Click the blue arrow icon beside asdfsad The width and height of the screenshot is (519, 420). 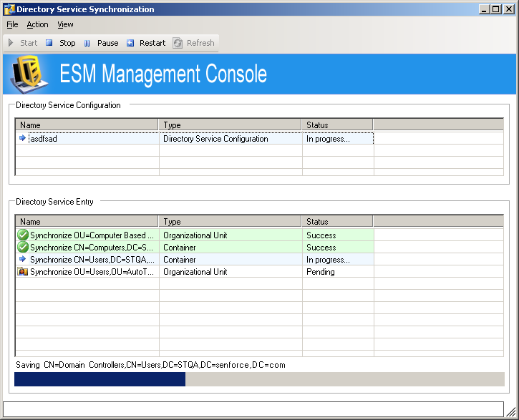[22, 138]
